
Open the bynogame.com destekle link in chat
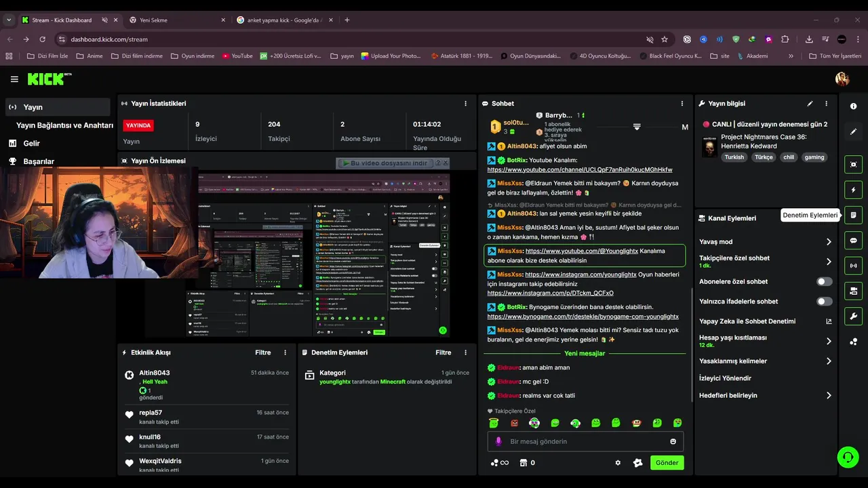tap(583, 317)
